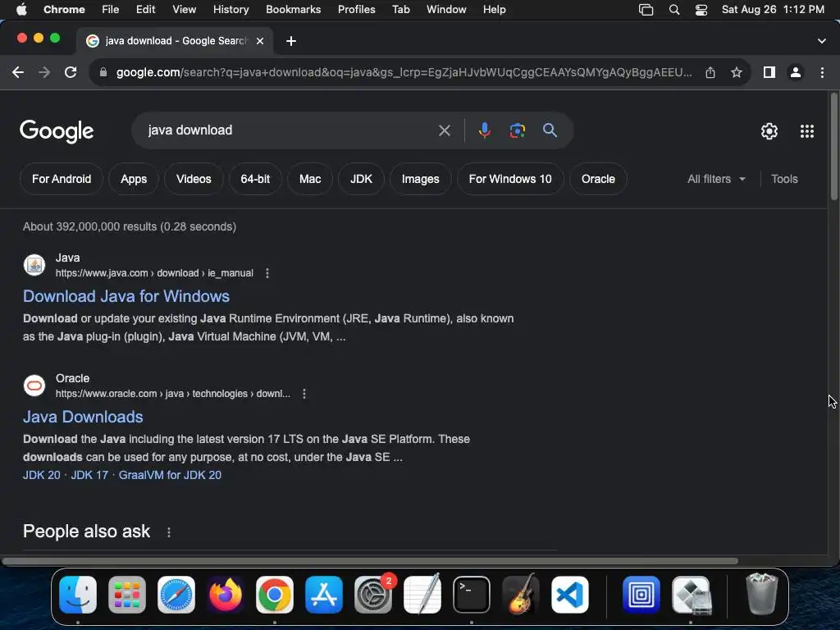840x630 pixels.
Task: Click the horizontal scrollbar at bottom
Action: [370, 561]
